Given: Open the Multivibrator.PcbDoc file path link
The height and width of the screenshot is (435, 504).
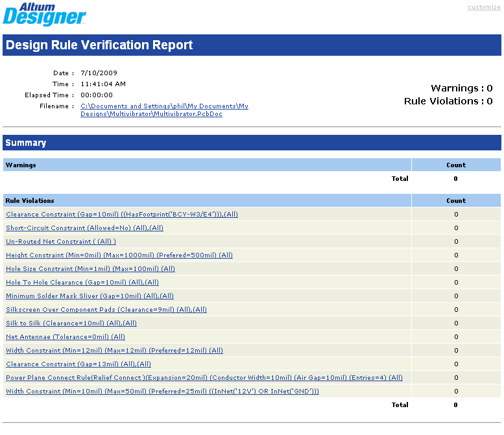Looking at the screenshot, I should click(x=164, y=110).
